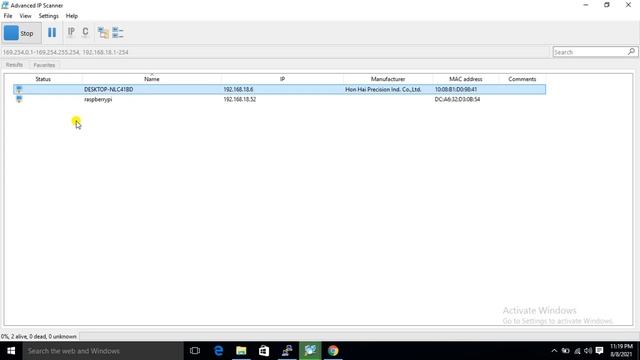Image resolution: width=640 pixels, height=360 pixels.
Task: Open the Help menu
Action: (x=72, y=16)
